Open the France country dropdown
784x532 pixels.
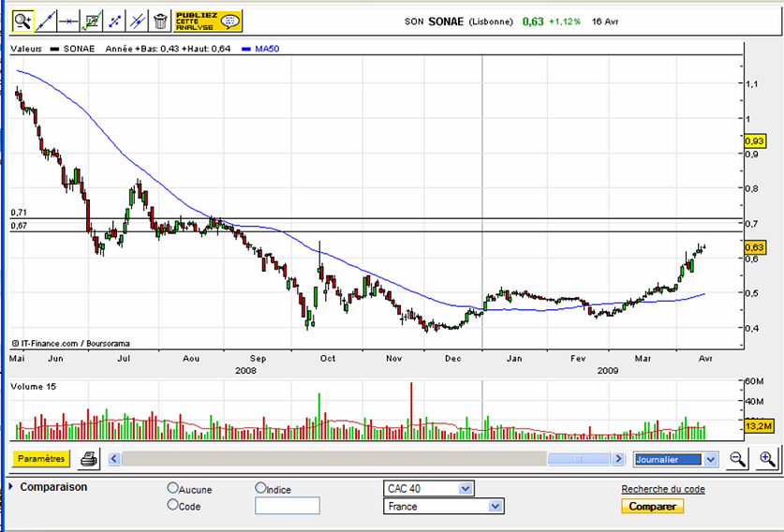[x=444, y=506]
